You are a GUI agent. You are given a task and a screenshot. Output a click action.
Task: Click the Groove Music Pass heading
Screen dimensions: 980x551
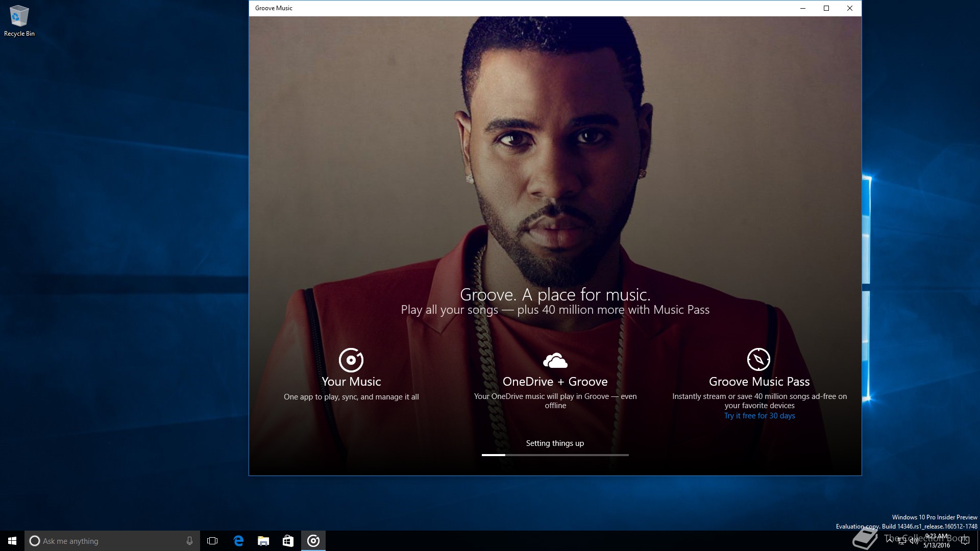coord(759,382)
